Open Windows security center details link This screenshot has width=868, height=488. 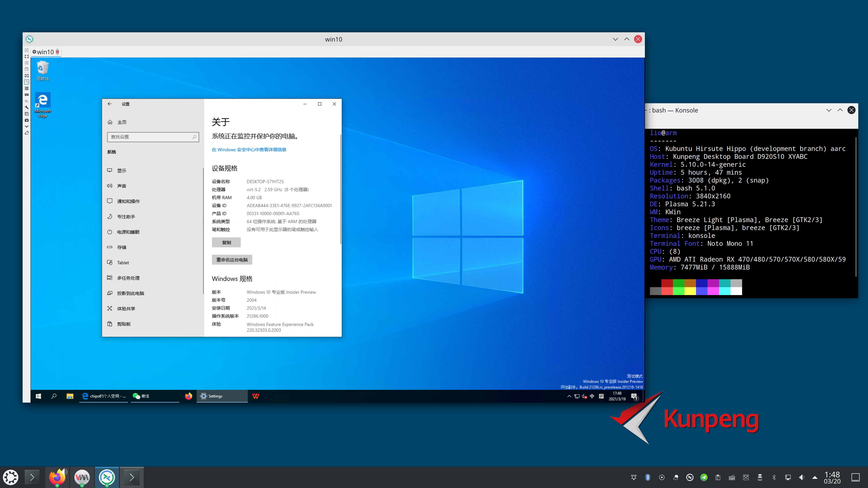click(249, 150)
